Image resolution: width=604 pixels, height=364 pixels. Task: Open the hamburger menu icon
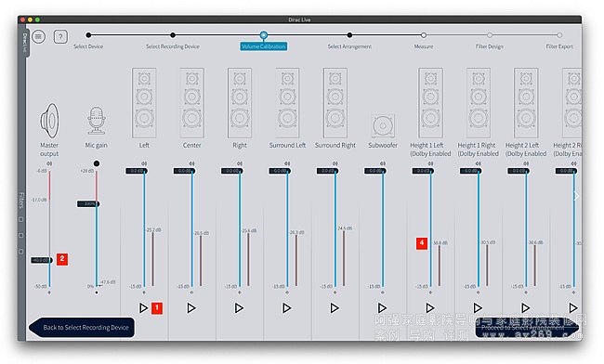(x=38, y=37)
